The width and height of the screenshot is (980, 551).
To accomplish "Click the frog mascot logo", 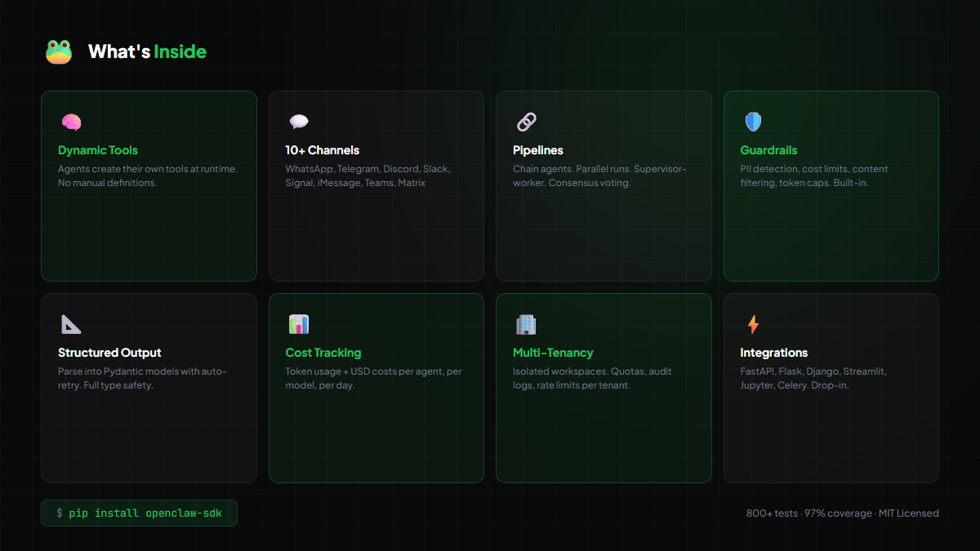I will pyautogui.click(x=58, y=51).
